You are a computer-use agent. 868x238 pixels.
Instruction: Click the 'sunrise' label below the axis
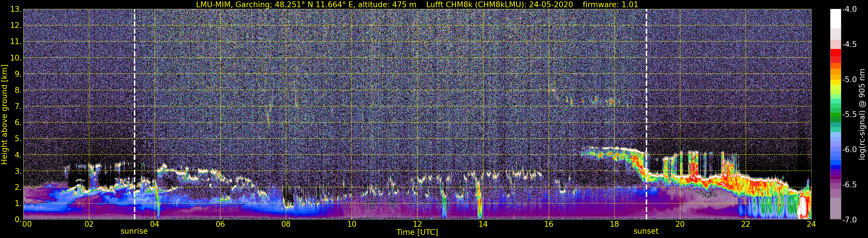click(134, 231)
